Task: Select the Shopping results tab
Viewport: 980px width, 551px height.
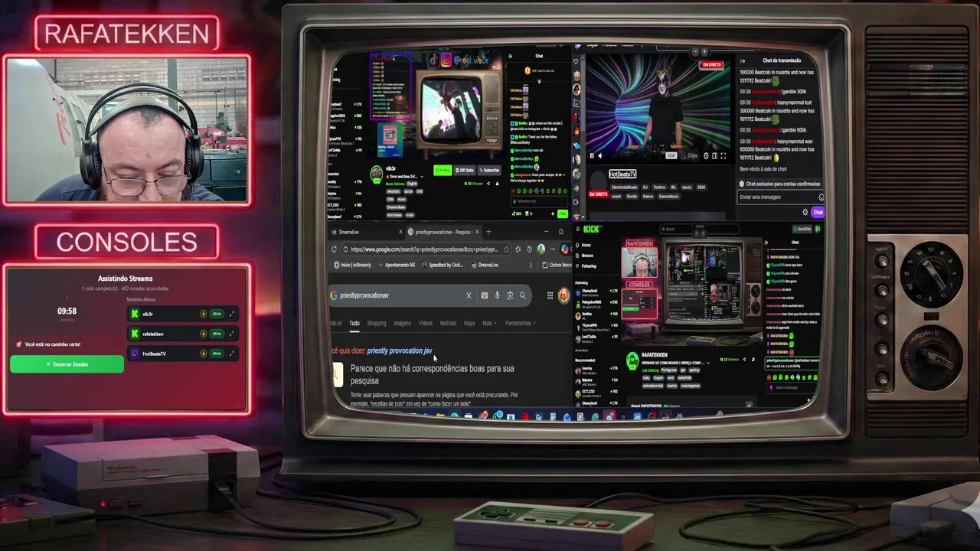Action: point(377,323)
